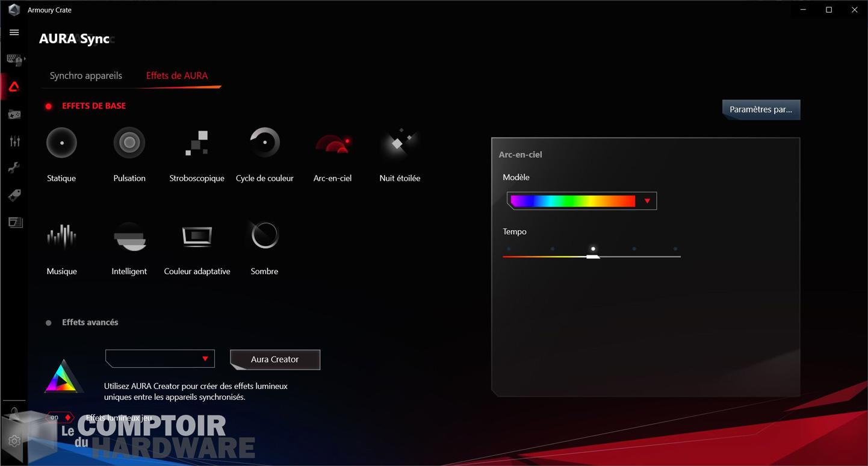This screenshot has width=868, height=466.
Task: Apply the Sombre dark effect
Action: coord(265,236)
